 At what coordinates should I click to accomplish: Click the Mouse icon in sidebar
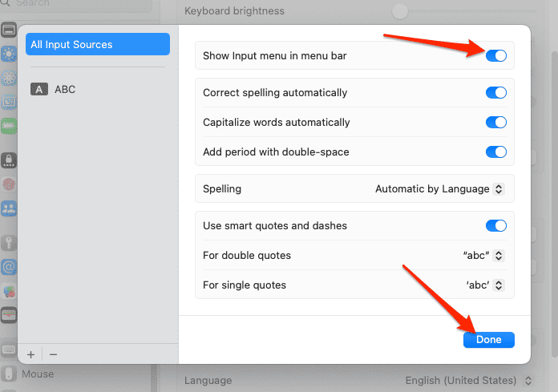point(10,374)
